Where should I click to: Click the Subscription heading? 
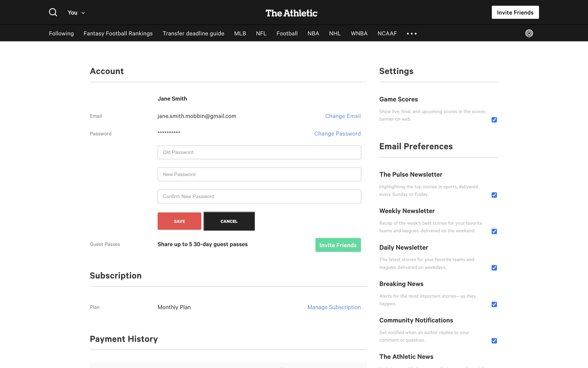pos(115,276)
